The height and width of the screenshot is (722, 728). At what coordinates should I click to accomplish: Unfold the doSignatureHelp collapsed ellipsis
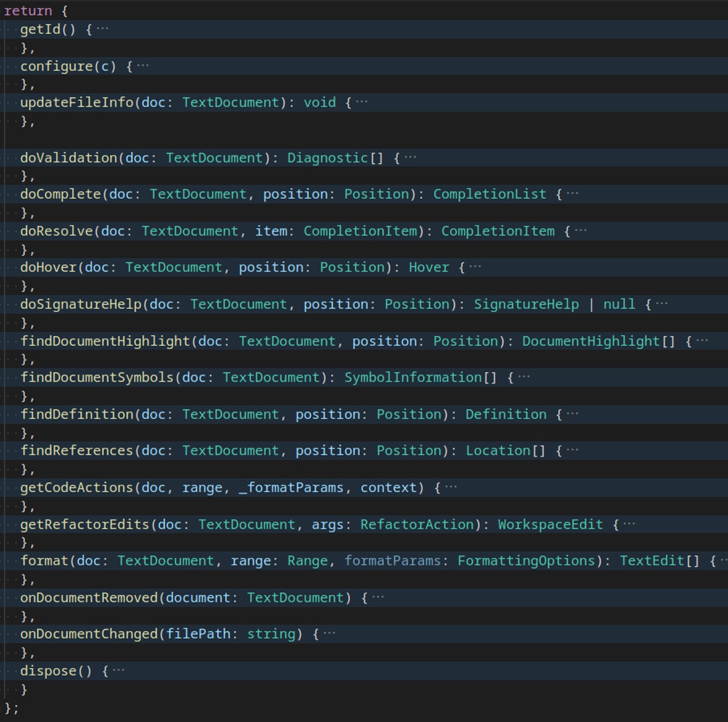(x=661, y=304)
